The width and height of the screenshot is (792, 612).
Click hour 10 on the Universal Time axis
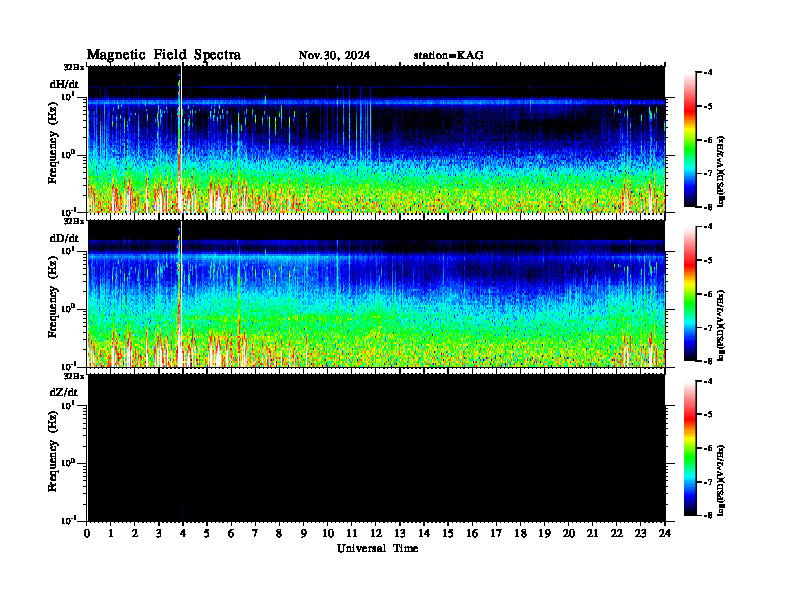(328, 533)
